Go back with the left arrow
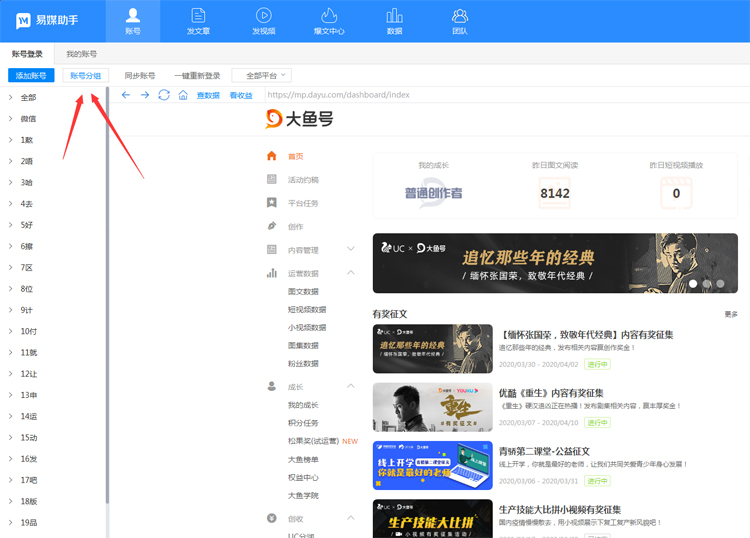750x538 pixels. pyautogui.click(x=126, y=95)
